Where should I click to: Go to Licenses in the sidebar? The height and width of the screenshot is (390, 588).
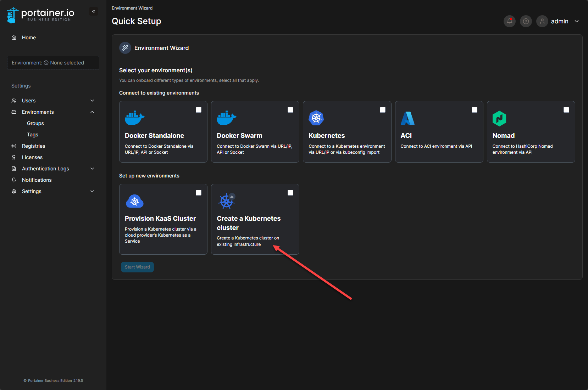point(32,157)
